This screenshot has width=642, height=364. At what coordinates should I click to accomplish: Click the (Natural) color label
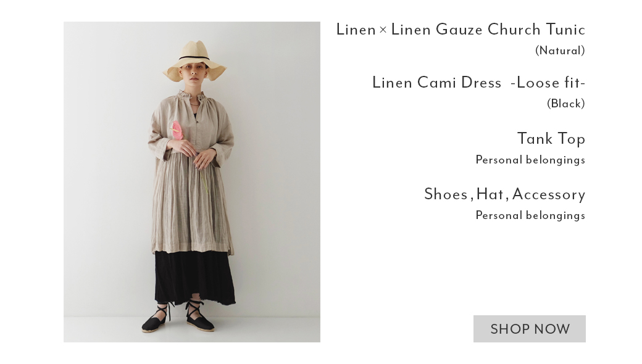pos(560,51)
